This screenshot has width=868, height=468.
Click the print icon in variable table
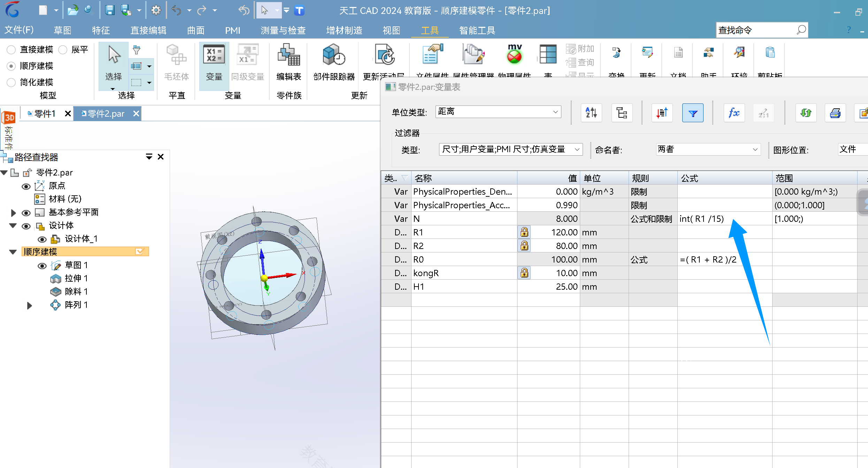[x=835, y=113]
